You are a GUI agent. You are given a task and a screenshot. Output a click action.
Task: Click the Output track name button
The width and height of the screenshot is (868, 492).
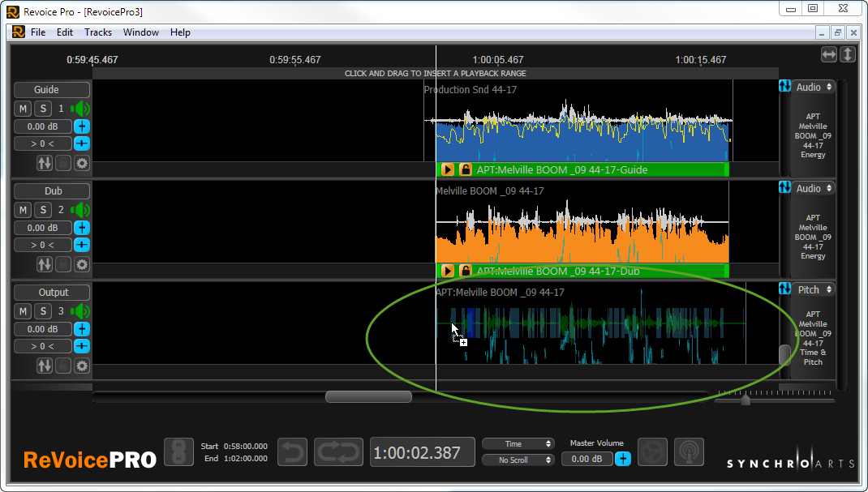tap(53, 292)
